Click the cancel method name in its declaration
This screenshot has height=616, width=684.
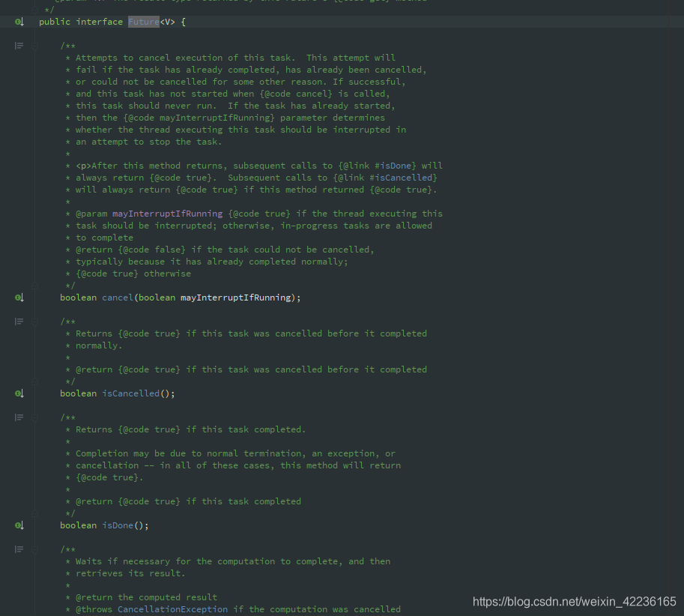click(118, 298)
